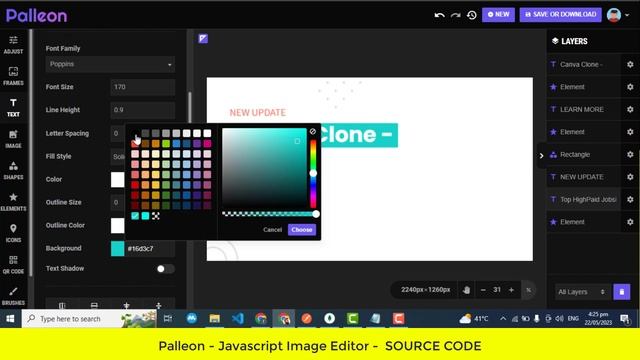Open the Image panel
This screenshot has height=360, width=640.
13,139
